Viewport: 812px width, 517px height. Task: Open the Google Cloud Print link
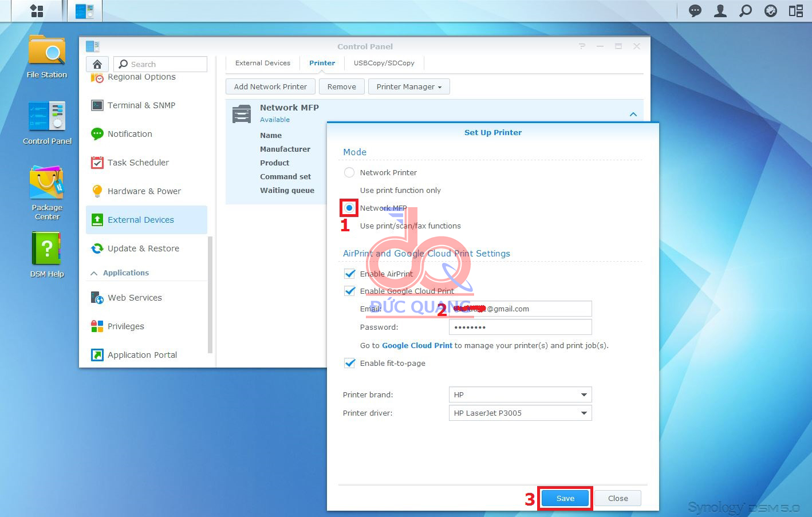click(x=417, y=345)
